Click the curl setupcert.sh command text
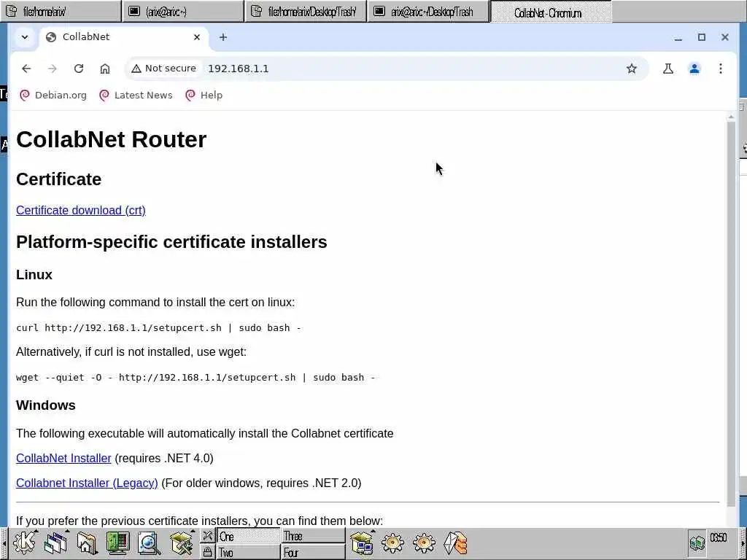 point(158,327)
